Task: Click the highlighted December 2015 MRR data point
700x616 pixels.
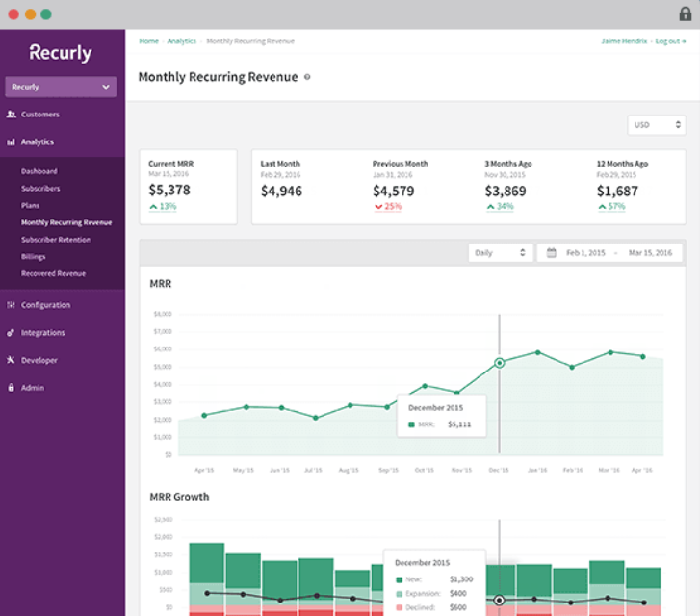Action: [x=499, y=363]
